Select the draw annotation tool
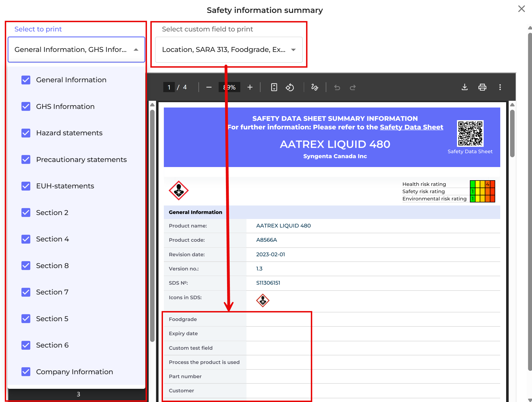The image size is (532, 402). [x=314, y=87]
